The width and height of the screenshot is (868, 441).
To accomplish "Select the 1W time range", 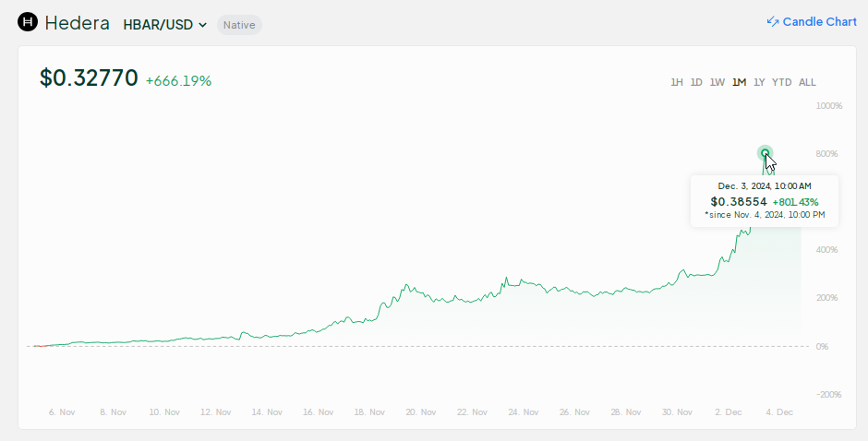I will click(717, 82).
